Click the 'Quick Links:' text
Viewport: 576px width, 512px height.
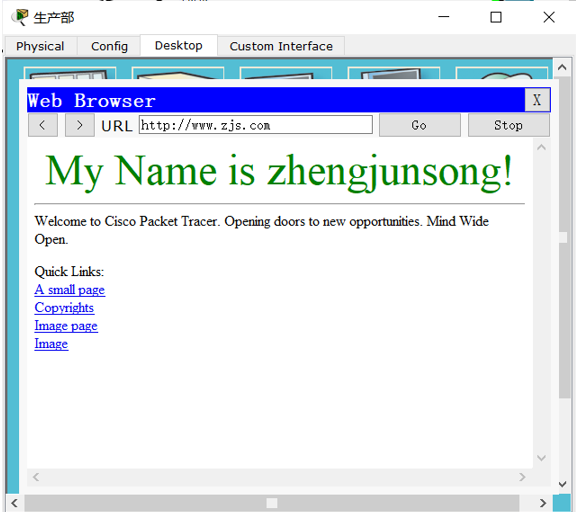pyautogui.click(x=69, y=272)
